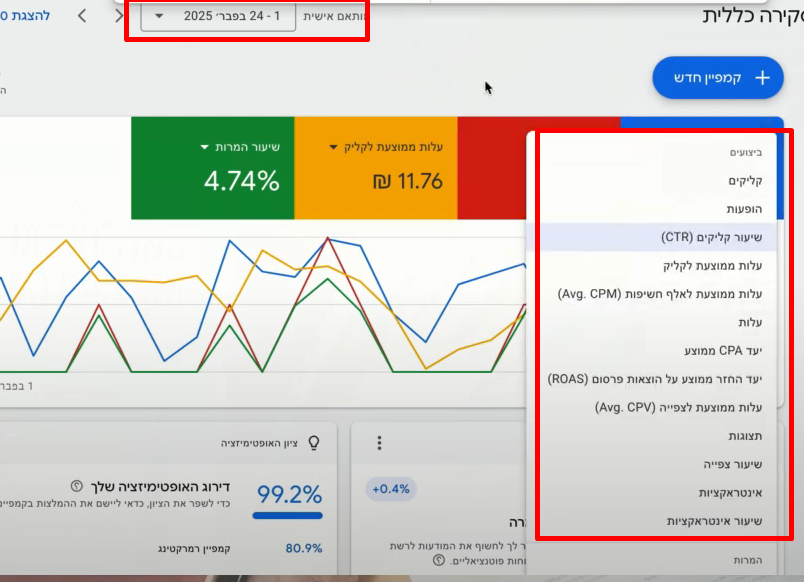Open the שיעור המרות metric dropdown on green card

pos(240,147)
